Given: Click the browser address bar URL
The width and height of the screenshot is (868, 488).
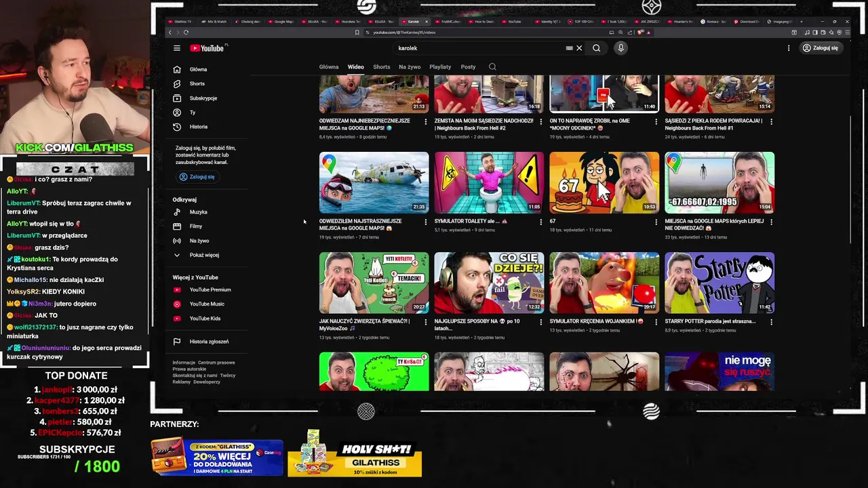Looking at the screenshot, I should [x=404, y=32].
